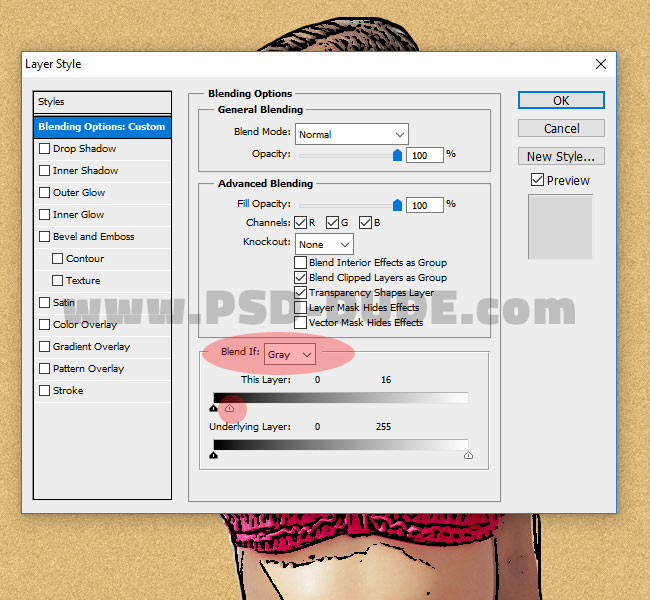Click the Underlying Layer gradient bar

pyautogui.click(x=341, y=445)
